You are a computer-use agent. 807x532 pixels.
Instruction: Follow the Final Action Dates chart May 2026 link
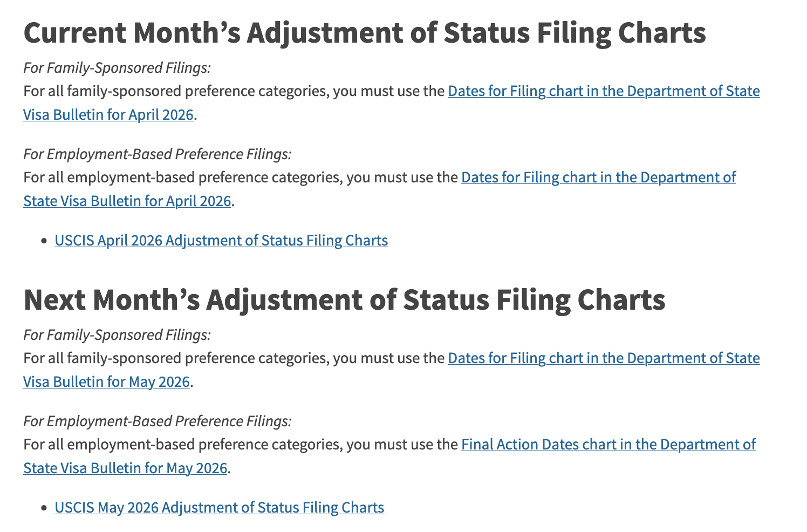coord(608,445)
